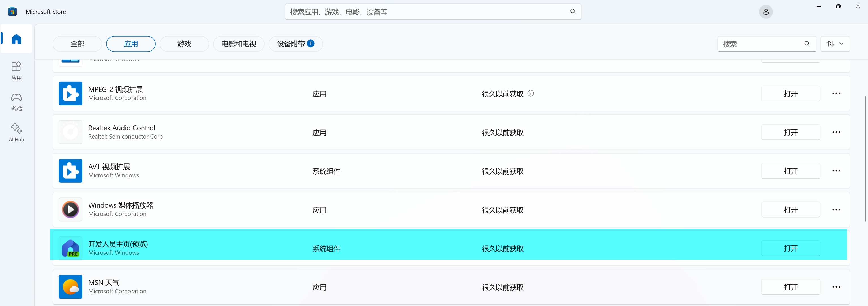Switch to the 电影和电视 filter tab
The height and width of the screenshot is (306, 868).
[239, 44]
